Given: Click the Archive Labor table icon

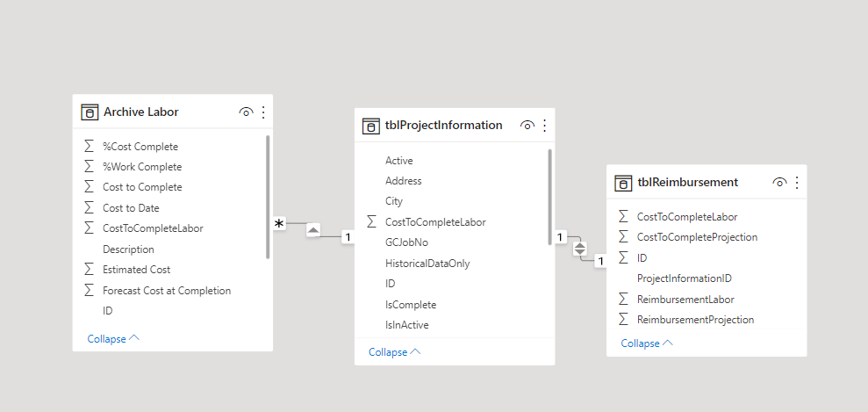Looking at the screenshot, I should [x=90, y=112].
